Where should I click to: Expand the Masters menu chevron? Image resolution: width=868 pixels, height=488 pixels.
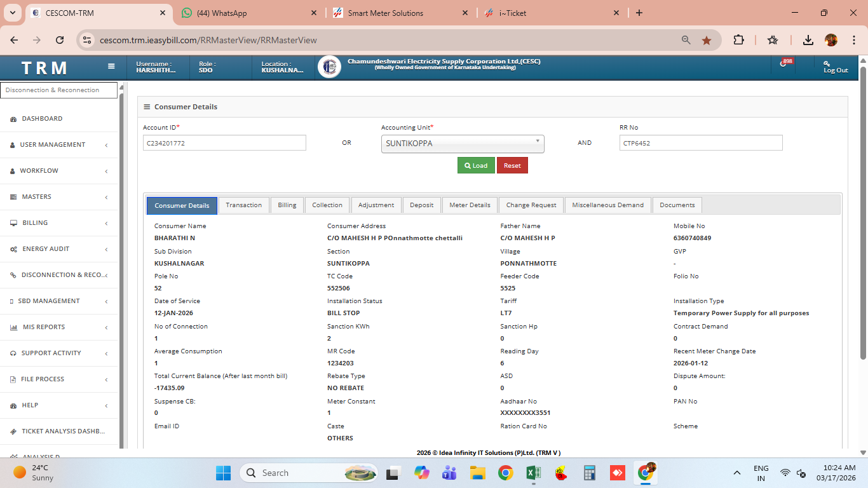[106, 197]
